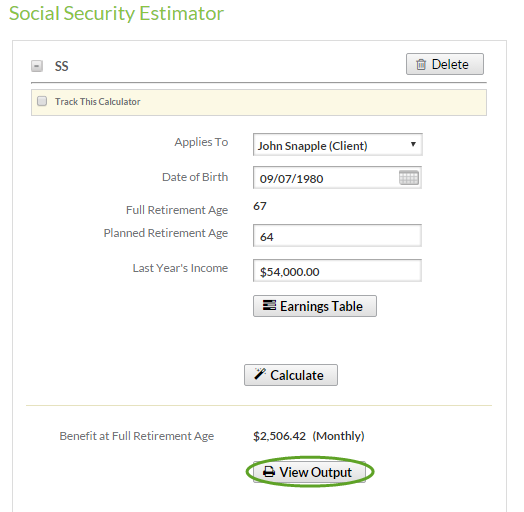Enable the Track This Calculator checkbox

pos(42,101)
